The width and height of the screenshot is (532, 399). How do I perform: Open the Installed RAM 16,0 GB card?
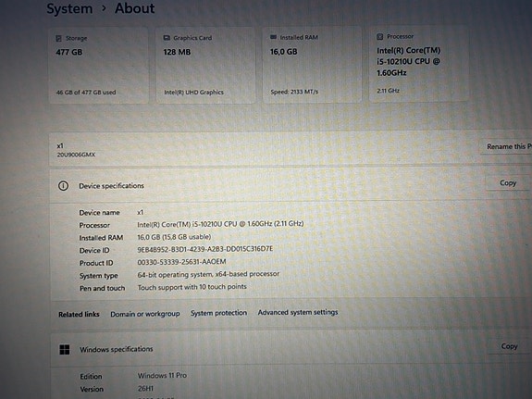pyautogui.click(x=312, y=65)
